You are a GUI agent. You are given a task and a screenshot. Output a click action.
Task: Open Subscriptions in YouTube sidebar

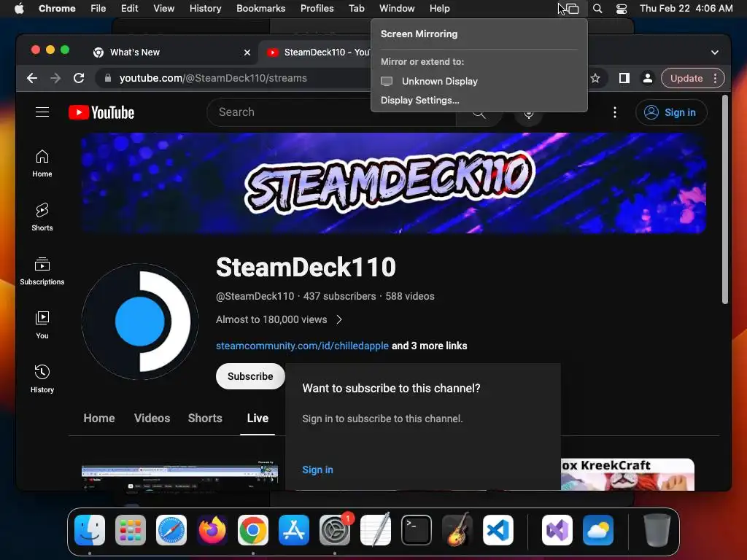coord(42,271)
